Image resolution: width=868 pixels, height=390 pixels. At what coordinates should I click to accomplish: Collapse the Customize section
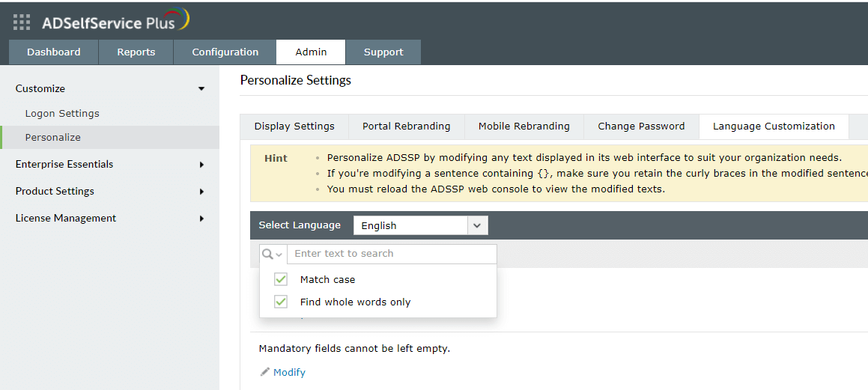[x=201, y=89]
